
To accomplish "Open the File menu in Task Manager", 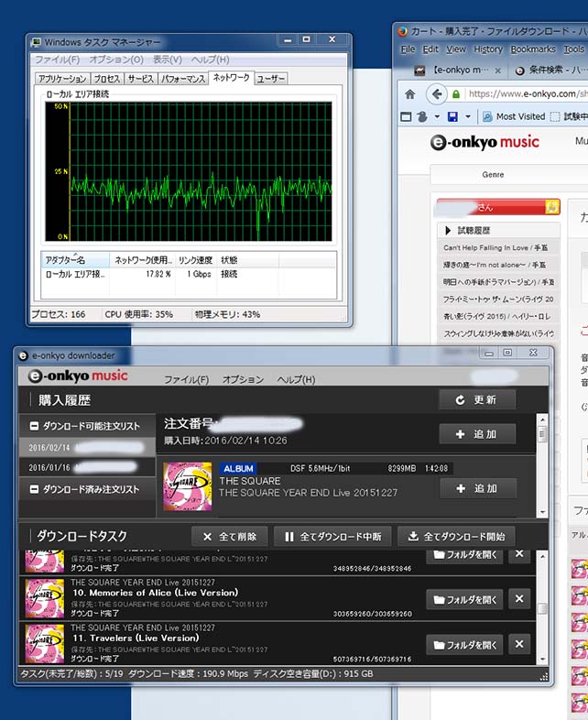I will pyautogui.click(x=57, y=60).
